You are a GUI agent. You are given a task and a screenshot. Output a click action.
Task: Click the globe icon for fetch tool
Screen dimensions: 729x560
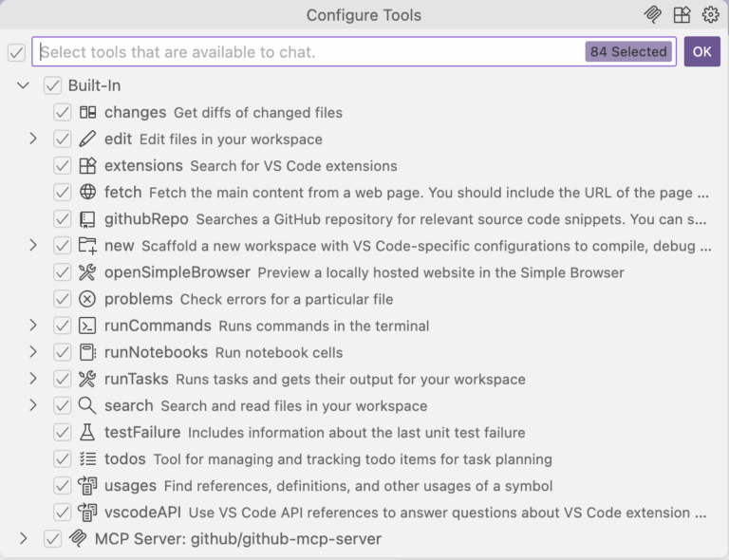tap(88, 193)
